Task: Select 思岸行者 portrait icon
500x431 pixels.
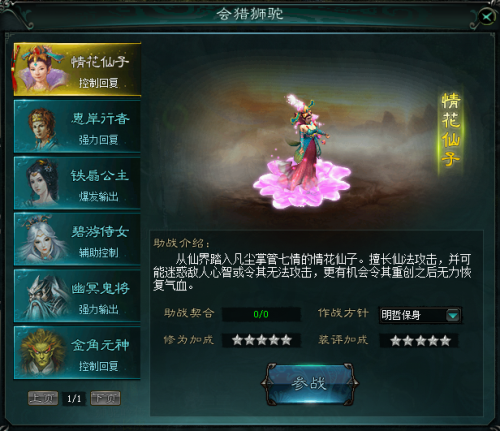Action: click(x=41, y=128)
